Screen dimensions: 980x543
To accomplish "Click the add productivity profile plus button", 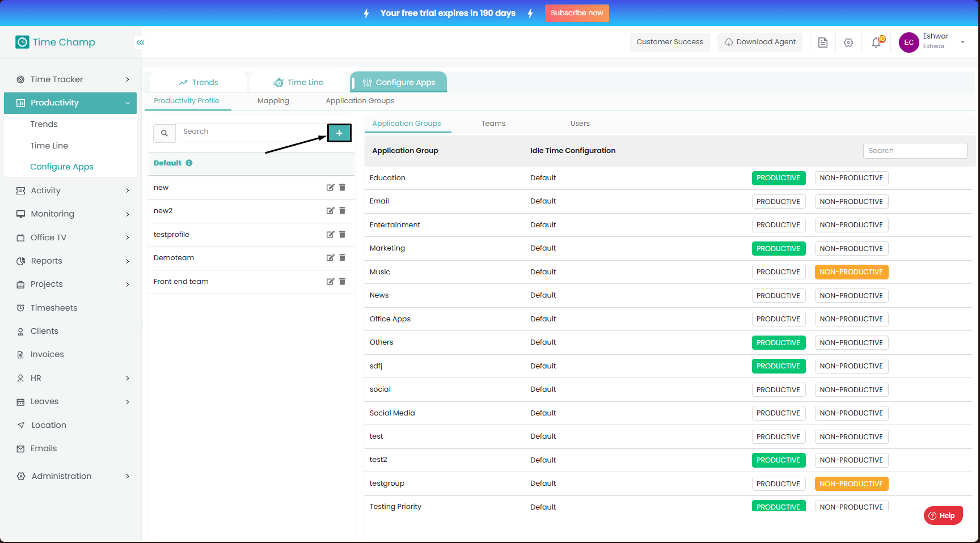I will pos(339,133).
